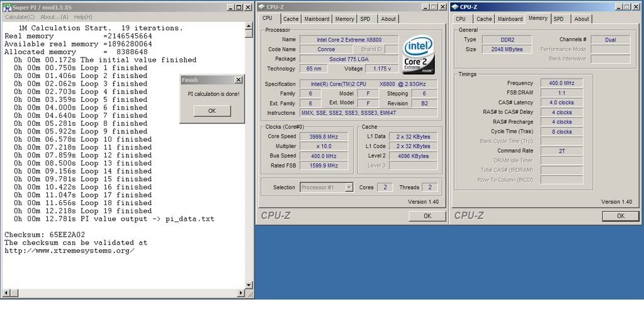Click Super PI vertical scrollbar up arrow
This screenshot has height=309, width=644.
point(249,26)
